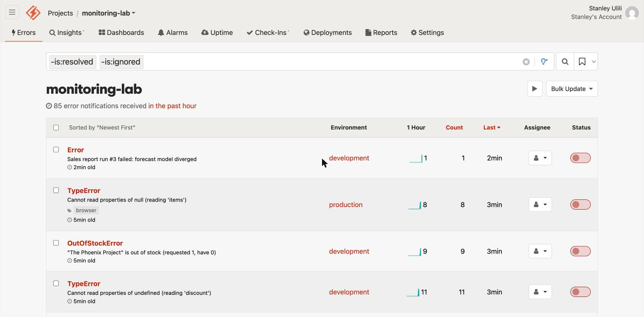Click the 1 Hour sparkline in the OutOfStockError row
644x317 pixels.
click(x=414, y=252)
